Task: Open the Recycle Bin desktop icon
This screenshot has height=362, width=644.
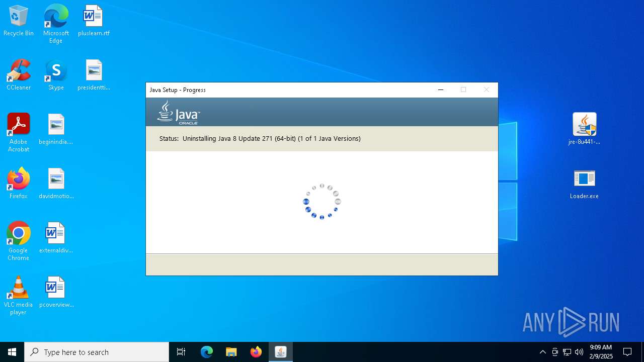Action: point(18,21)
